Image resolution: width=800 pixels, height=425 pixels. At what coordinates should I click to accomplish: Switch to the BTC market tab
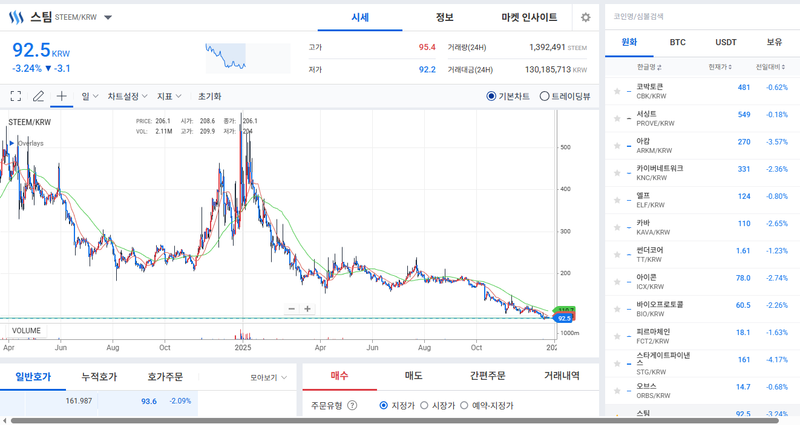pyautogui.click(x=677, y=43)
